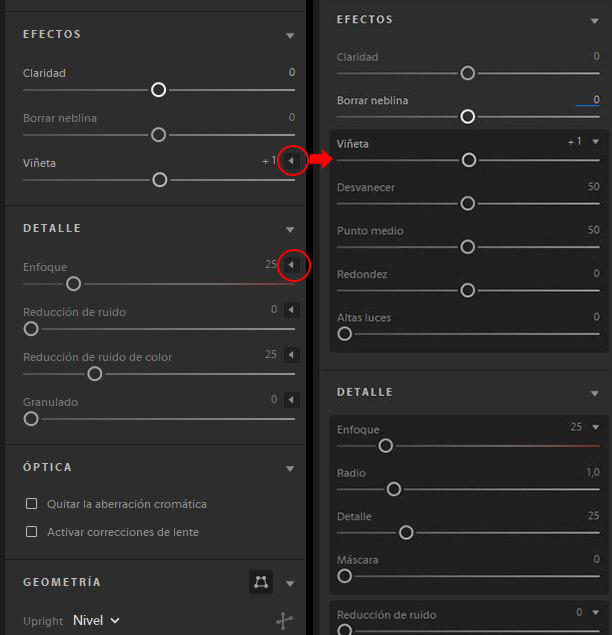Screen dimensions: 612x635
Task: Open the Upright Nivel dropdown
Action: tap(96, 620)
